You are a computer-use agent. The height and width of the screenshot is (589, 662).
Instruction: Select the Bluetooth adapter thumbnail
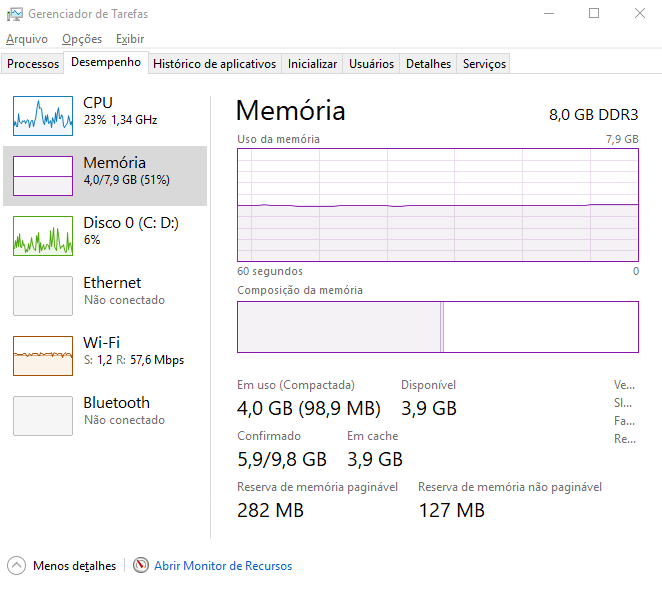point(43,415)
